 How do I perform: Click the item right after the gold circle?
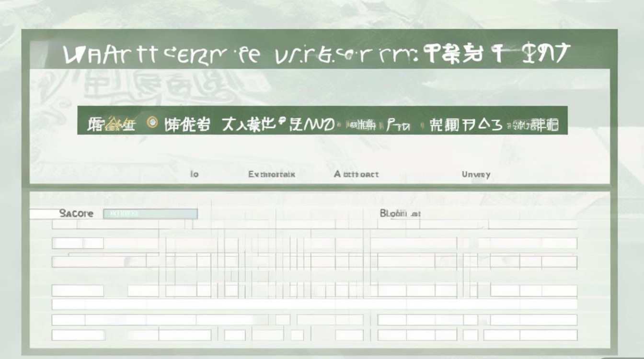click(187, 124)
